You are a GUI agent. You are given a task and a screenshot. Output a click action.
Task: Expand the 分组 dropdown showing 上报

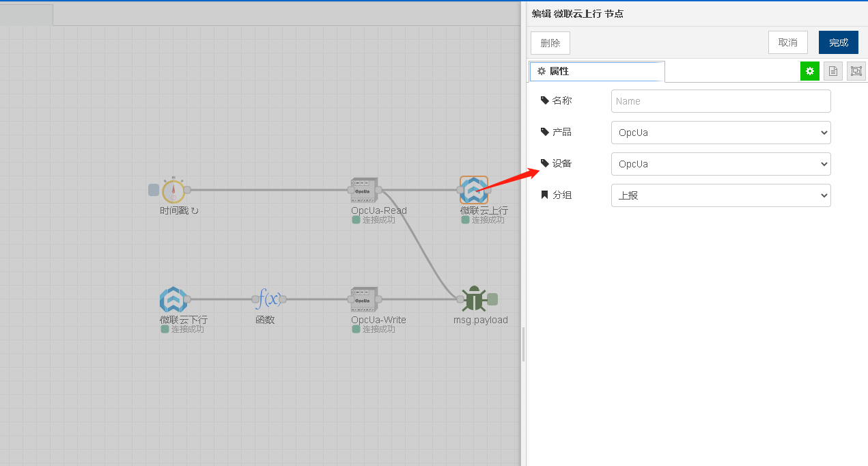pos(721,195)
